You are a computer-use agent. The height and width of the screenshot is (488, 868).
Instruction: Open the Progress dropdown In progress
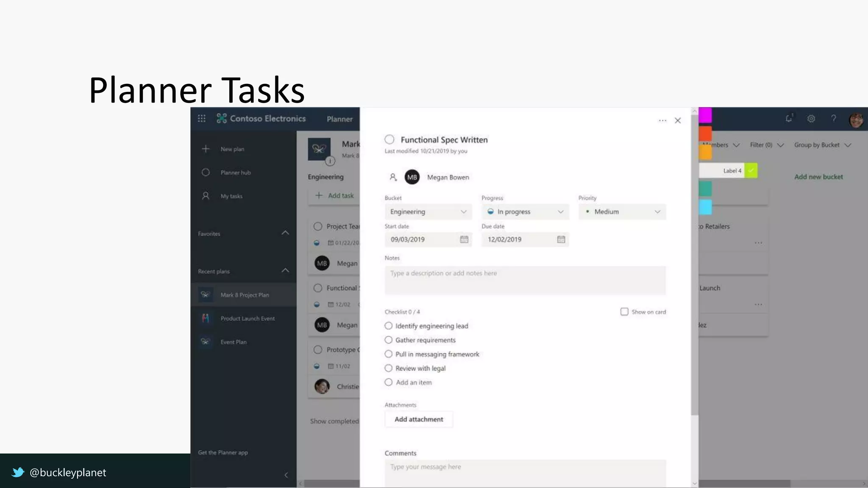(x=525, y=211)
